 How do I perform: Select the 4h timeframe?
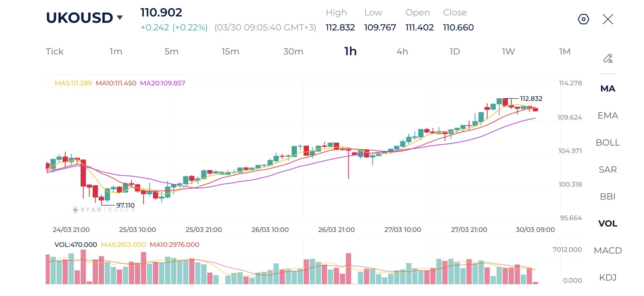(x=402, y=52)
